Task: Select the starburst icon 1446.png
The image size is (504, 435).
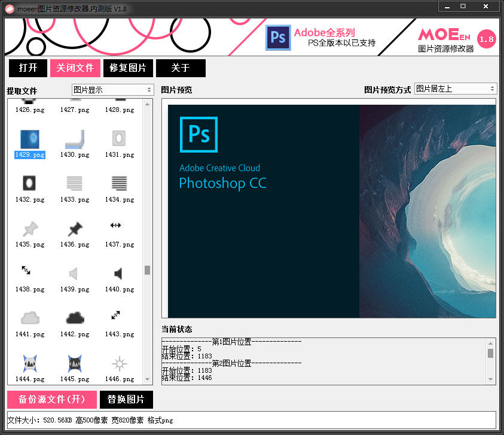Action: pos(119,363)
